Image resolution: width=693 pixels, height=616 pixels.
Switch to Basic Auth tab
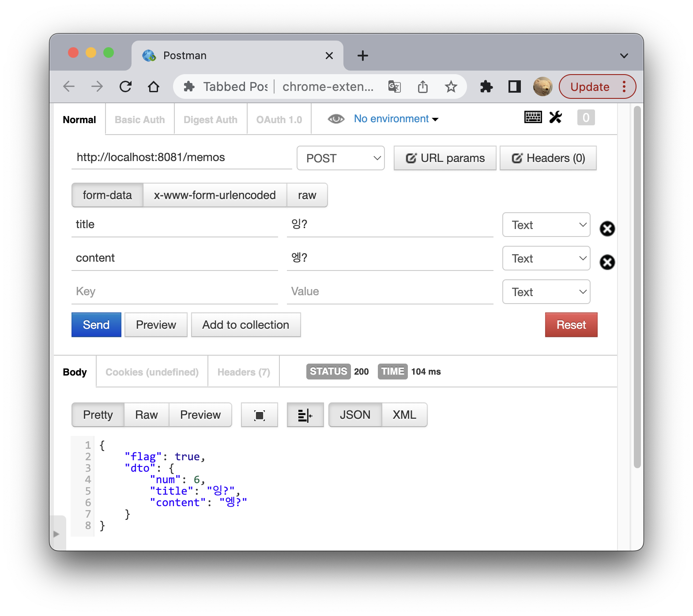point(140,120)
